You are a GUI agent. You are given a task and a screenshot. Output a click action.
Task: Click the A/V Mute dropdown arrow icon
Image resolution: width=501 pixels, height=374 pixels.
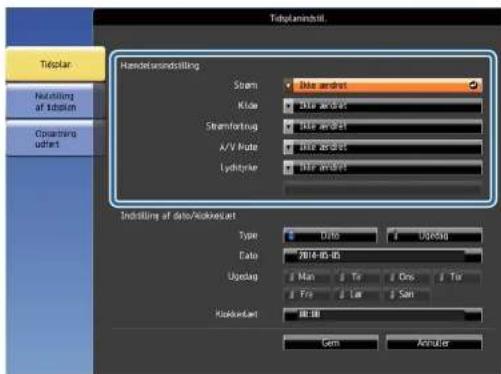tap(288, 148)
